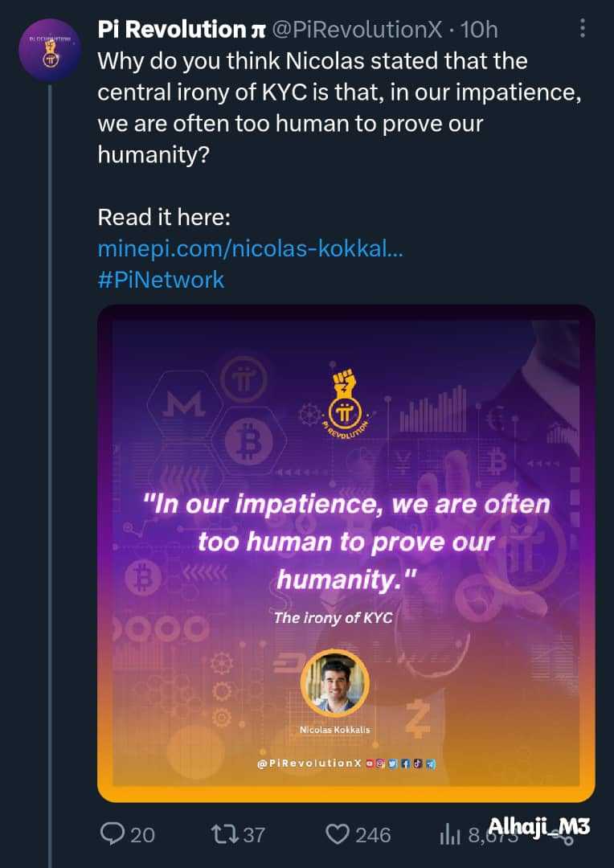Click the 10h timestamp
Viewport: 614px width, 868px height.
(479, 31)
